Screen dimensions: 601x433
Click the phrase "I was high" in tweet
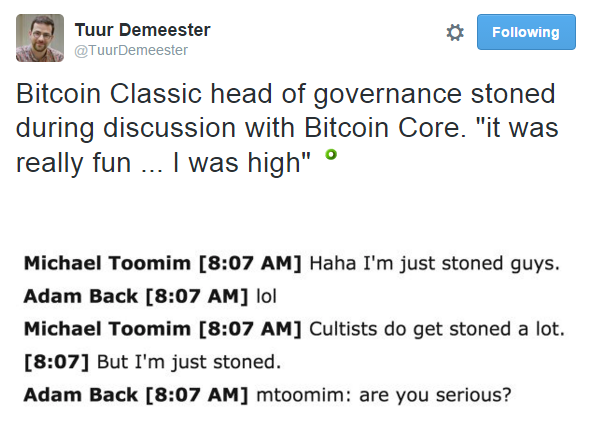(241, 163)
